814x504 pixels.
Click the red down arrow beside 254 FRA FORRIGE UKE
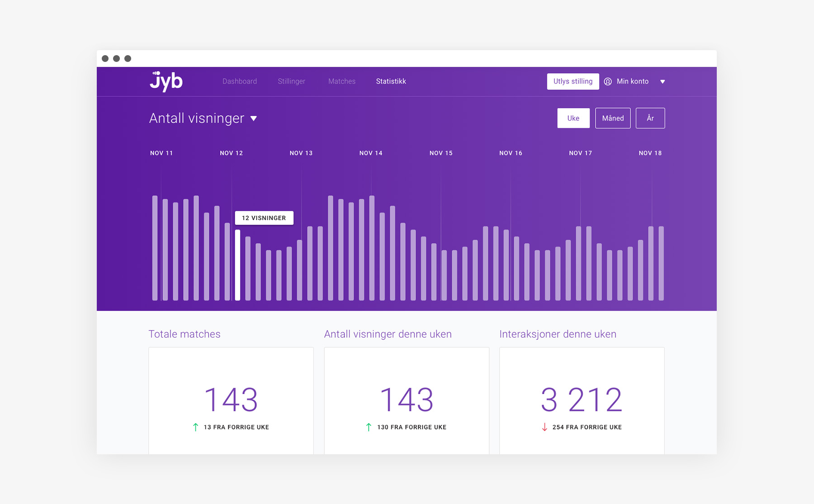[x=544, y=427]
